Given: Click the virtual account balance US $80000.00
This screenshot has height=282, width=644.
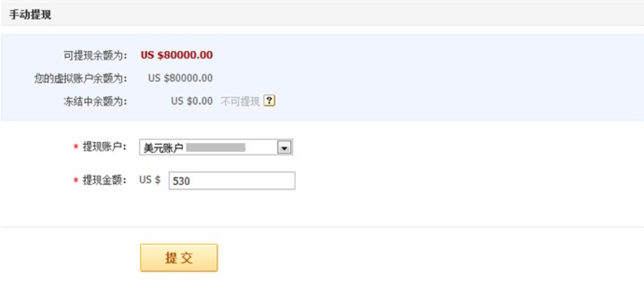Looking at the screenshot, I should pos(180,78).
